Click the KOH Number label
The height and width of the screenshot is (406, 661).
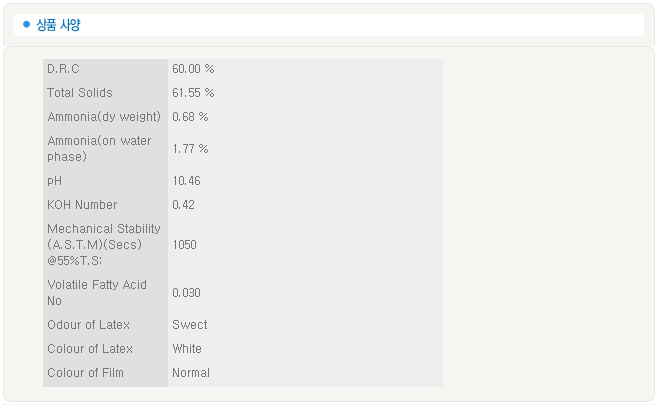click(82, 205)
